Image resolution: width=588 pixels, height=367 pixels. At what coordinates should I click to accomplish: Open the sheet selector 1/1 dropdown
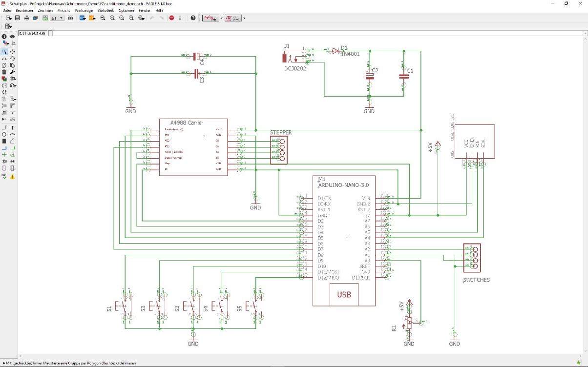click(57, 18)
